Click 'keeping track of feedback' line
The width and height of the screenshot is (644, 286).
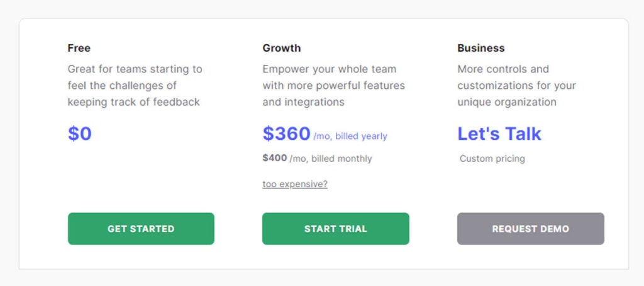(x=133, y=101)
